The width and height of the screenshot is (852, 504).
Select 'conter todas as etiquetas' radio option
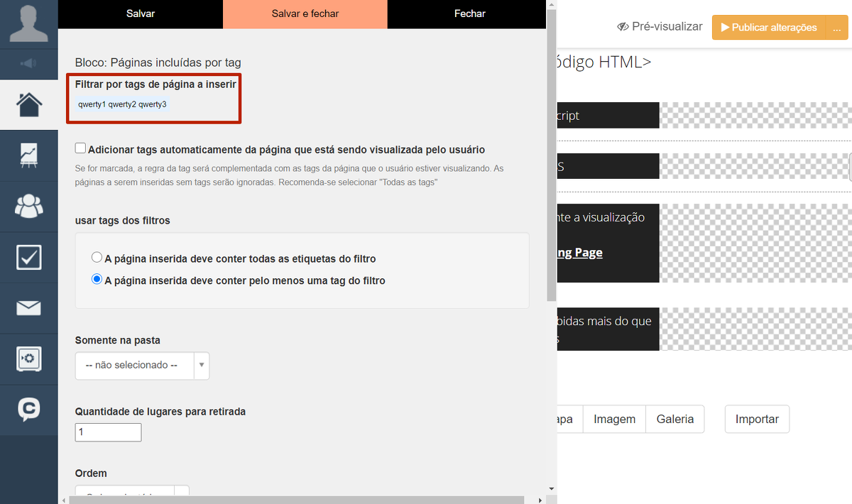(97, 258)
